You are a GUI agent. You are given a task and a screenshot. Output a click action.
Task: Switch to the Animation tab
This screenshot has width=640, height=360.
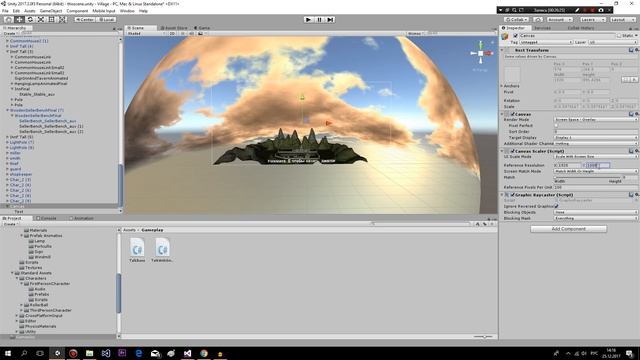tap(82, 218)
